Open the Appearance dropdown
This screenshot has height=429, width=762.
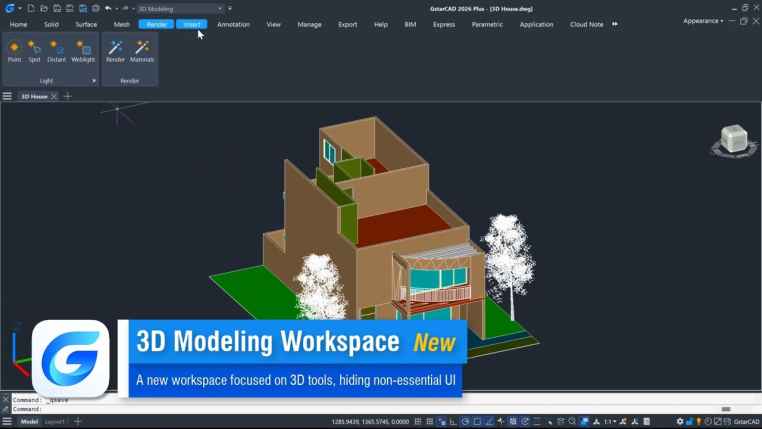click(x=703, y=21)
